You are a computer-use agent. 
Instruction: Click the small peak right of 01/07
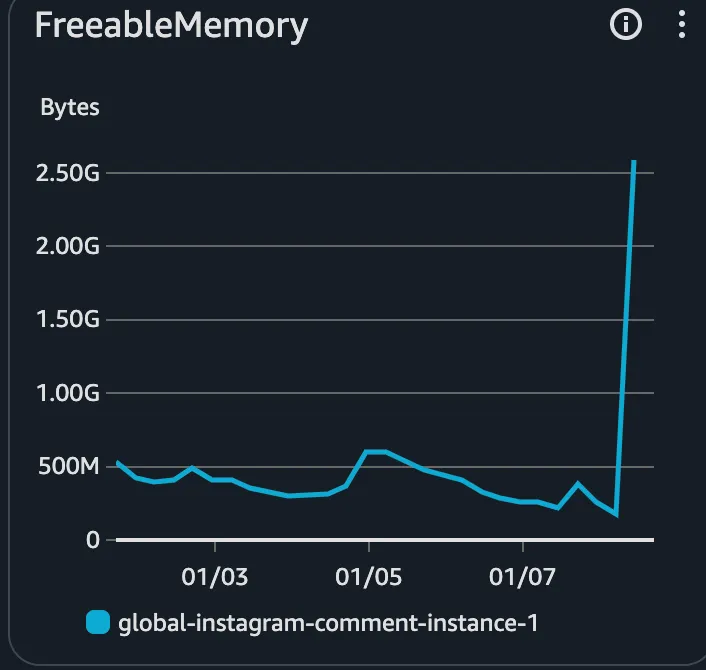(578, 484)
